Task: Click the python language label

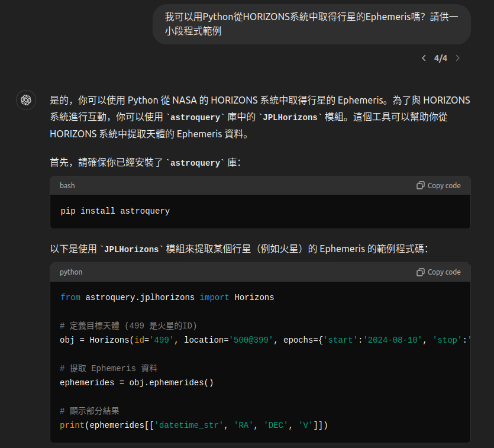Action: pyautogui.click(x=71, y=272)
